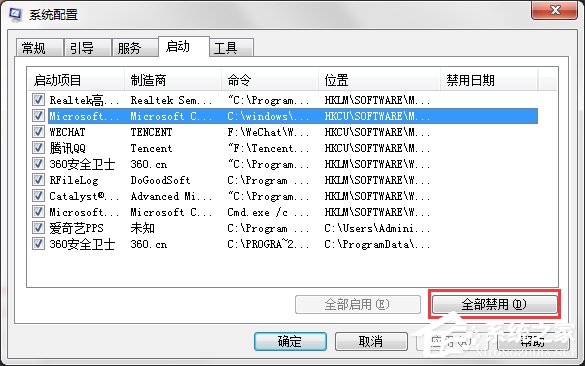585x366 pixels.
Task: Select the 爱奇艺PPS item name
Action: [x=76, y=228]
